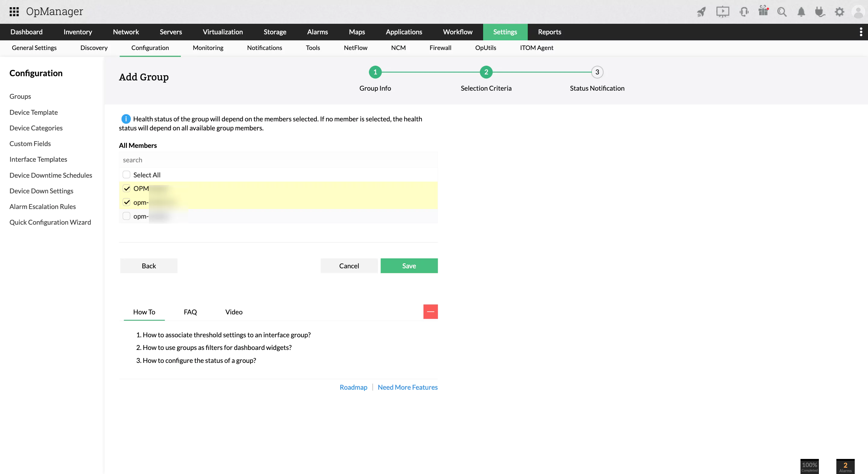Click the headset support icon

[x=744, y=11]
